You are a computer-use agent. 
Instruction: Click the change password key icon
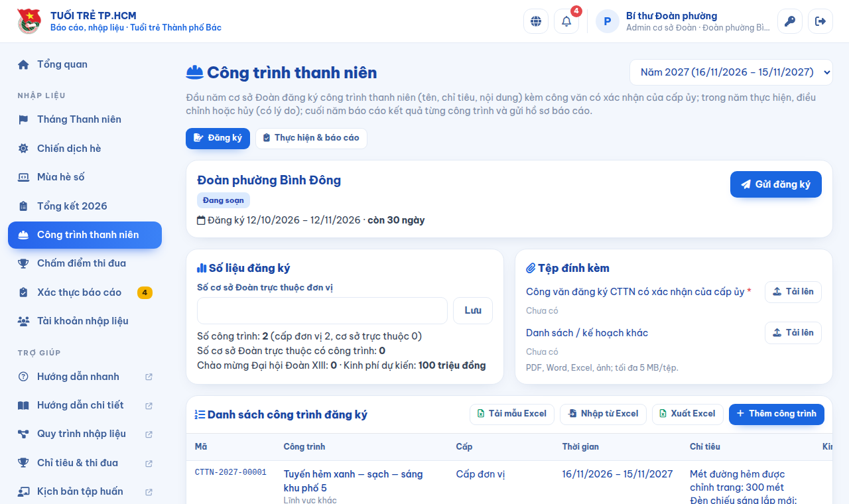point(790,21)
